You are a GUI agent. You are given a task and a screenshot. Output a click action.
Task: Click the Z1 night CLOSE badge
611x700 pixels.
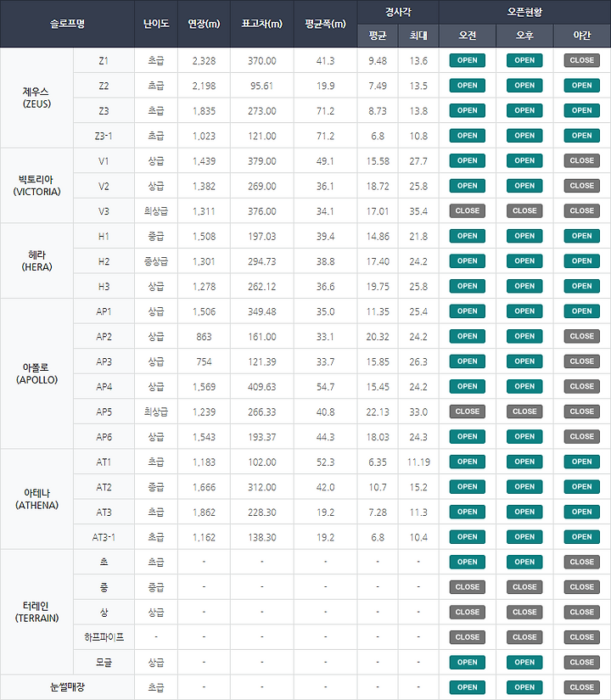point(581,60)
